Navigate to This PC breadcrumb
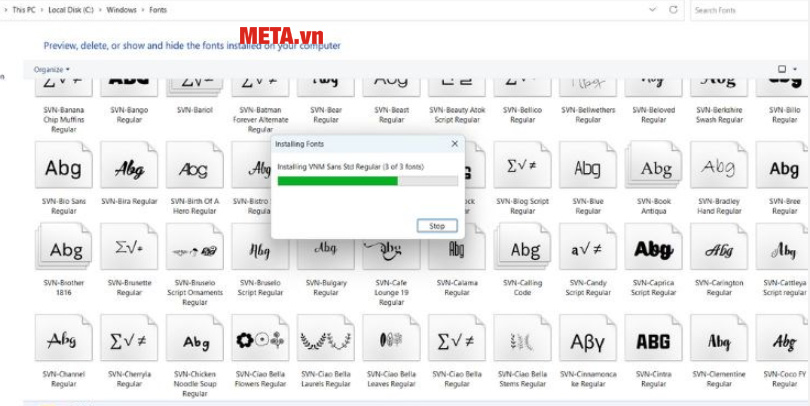Image resolution: width=810 pixels, height=406 pixels. pos(24,10)
